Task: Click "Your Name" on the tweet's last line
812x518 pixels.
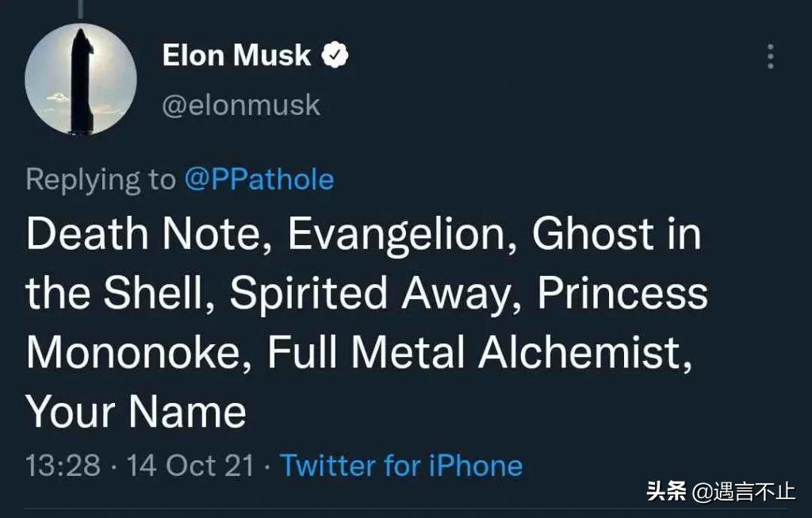Action: 136,412
